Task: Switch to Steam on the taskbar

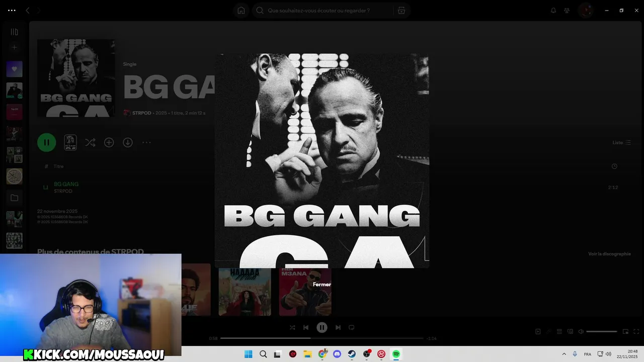Action: pos(352,354)
